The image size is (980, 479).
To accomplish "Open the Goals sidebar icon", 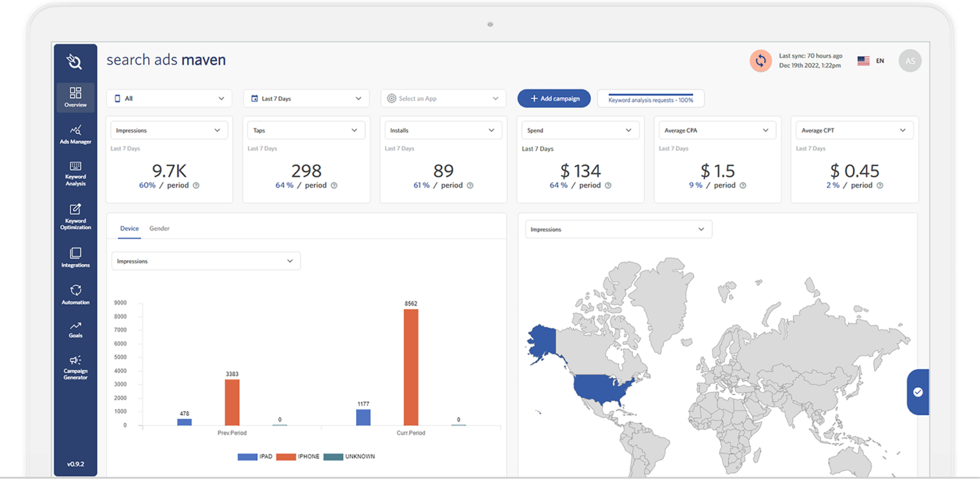I will point(75,329).
